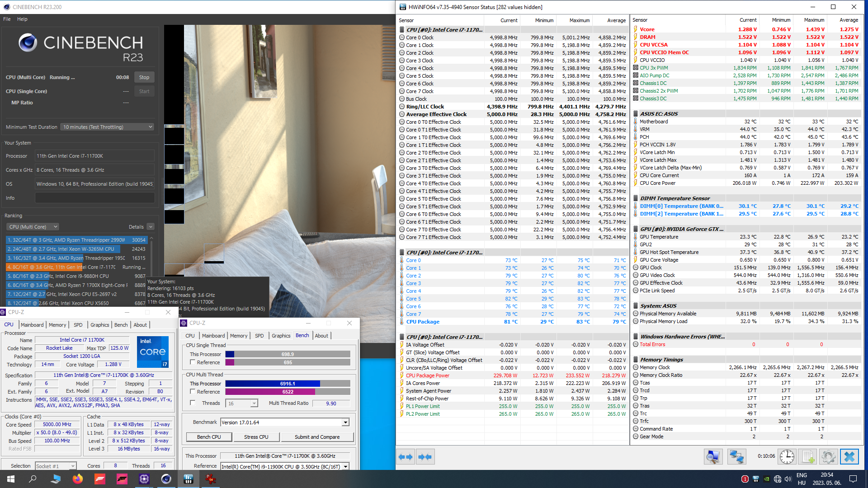
Task: Click the volume speaker tray icon
Action: [x=788, y=479]
